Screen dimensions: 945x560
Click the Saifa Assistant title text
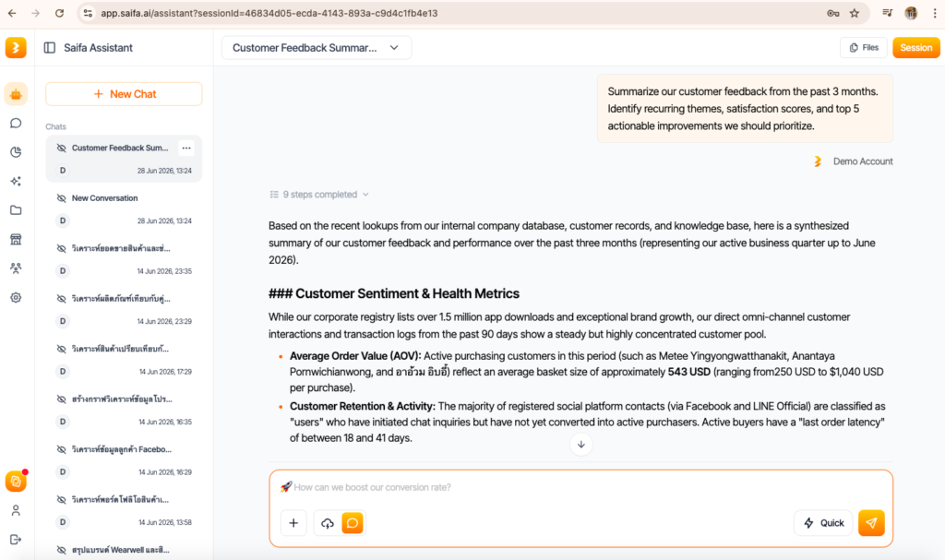coord(98,48)
